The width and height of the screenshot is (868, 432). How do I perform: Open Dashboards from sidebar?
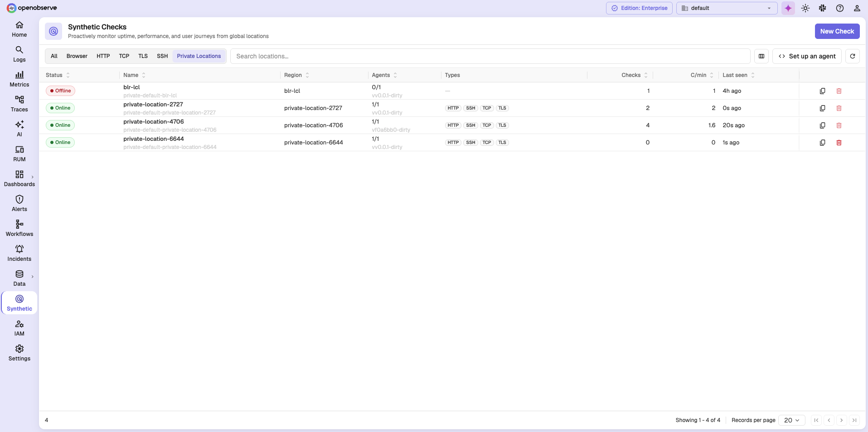pos(19,179)
